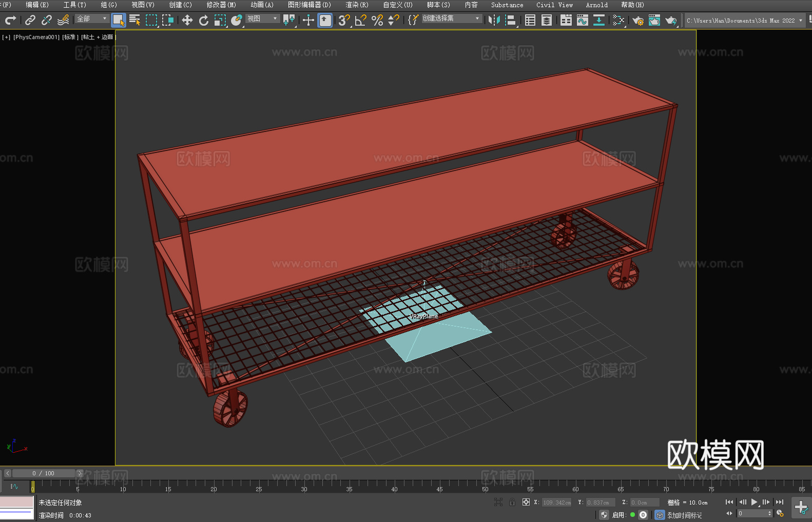Open the Curve Editor icon

click(x=582, y=20)
